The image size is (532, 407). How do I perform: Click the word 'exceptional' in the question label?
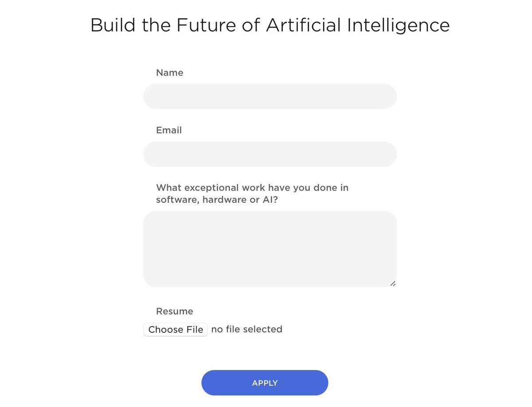coord(210,188)
